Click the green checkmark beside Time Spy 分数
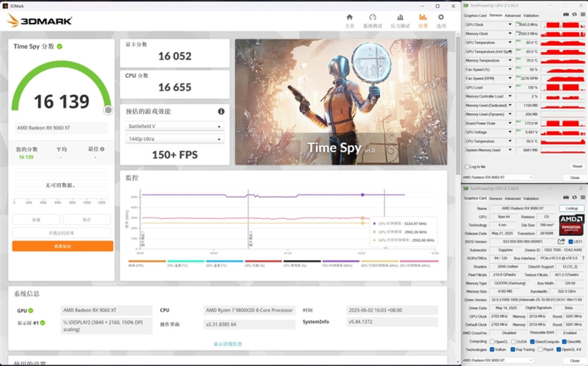This screenshot has height=366, width=588. point(60,46)
